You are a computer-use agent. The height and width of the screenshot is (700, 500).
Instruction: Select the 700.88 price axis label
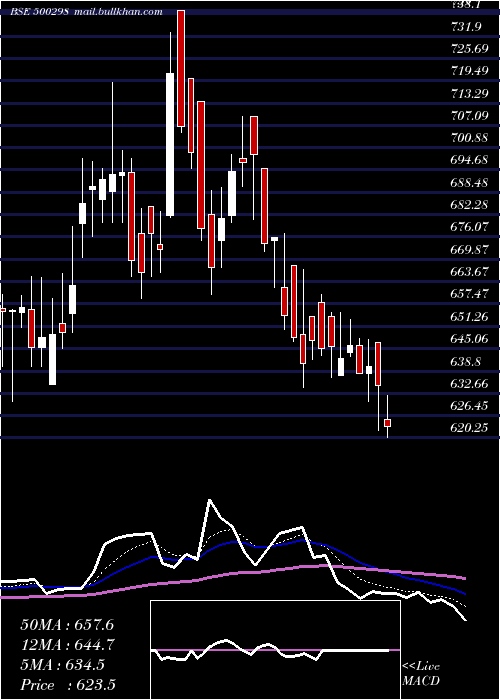(469, 138)
